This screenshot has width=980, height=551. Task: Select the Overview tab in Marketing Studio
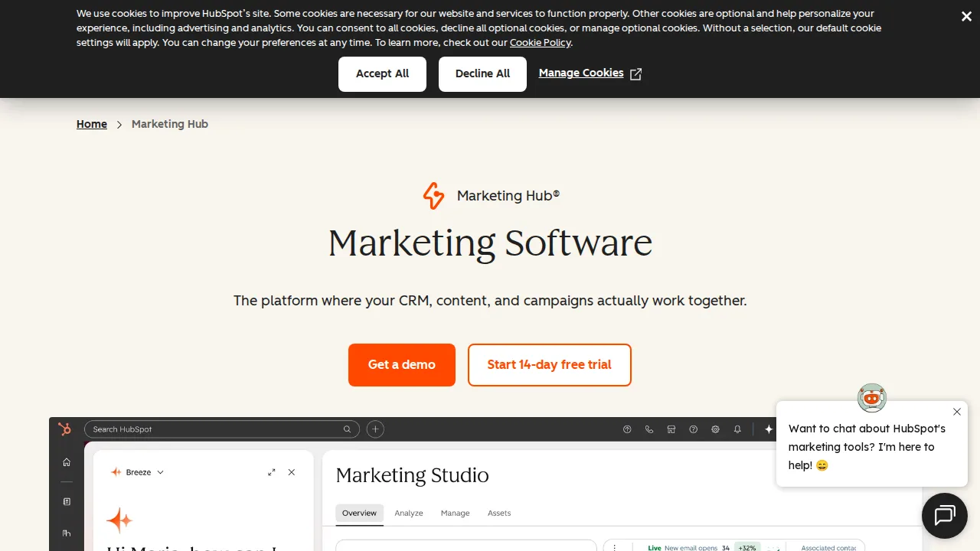[359, 513]
